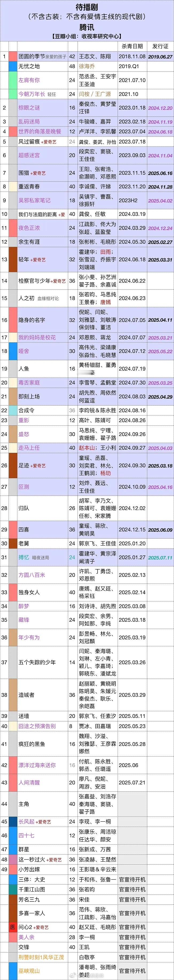Select the drama title 吴邪私家笔记

pos(34,200)
